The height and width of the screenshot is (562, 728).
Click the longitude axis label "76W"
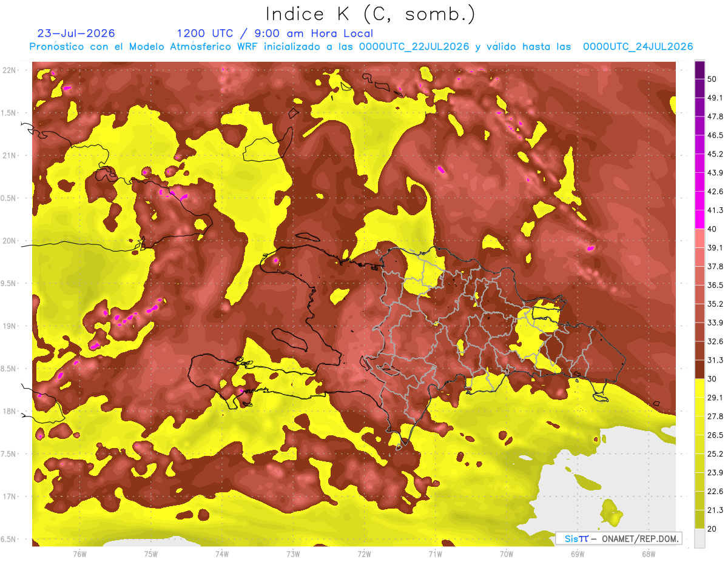79,554
